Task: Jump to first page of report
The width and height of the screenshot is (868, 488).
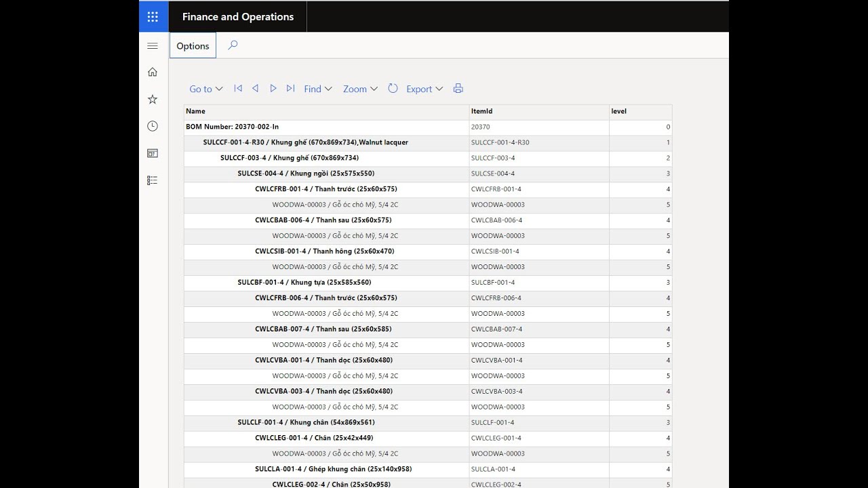Action: (238, 88)
